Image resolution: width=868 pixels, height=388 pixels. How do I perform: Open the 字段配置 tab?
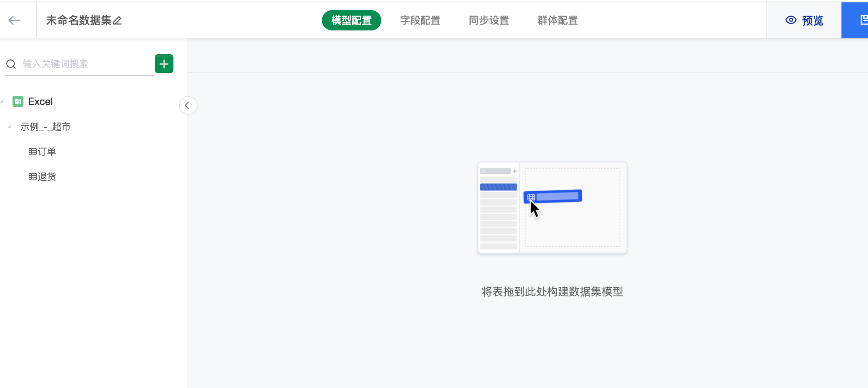pyautogui.click(x=420, y=20)
